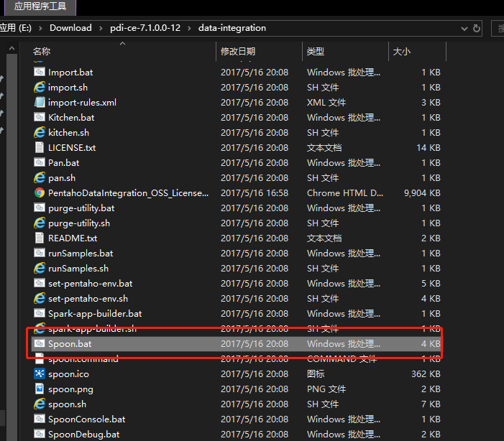This screenshot has width=504, height=441.
Task: Sort files by 修改日期 column
Action: [238, 52]
